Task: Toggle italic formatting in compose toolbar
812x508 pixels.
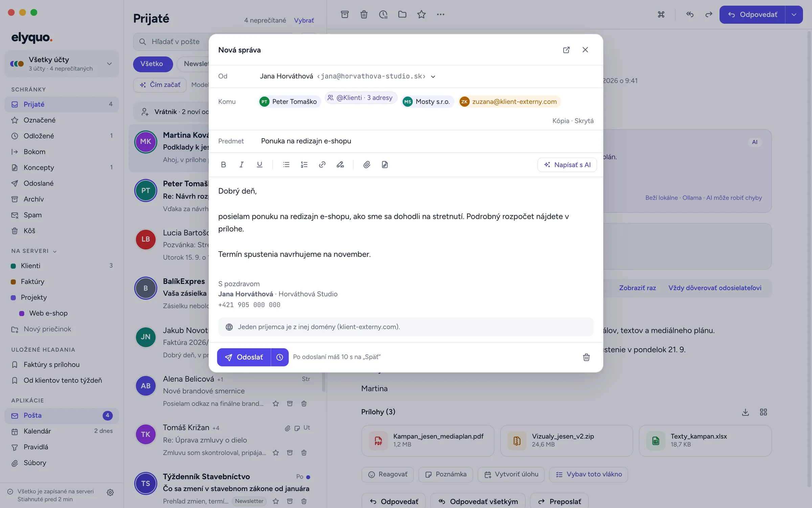Action: (241, 165)
